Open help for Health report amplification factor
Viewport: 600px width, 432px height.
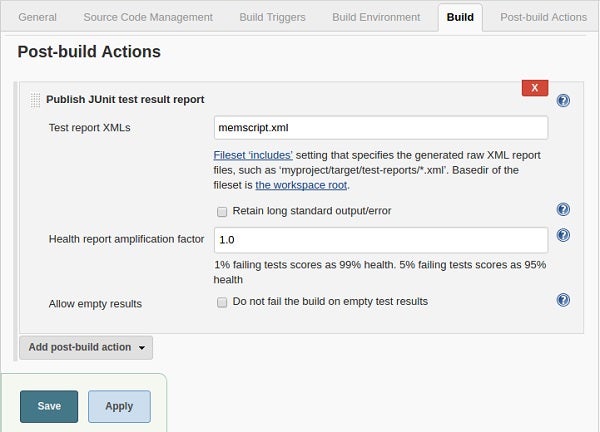pyautogui.click(x=563, y=235)
